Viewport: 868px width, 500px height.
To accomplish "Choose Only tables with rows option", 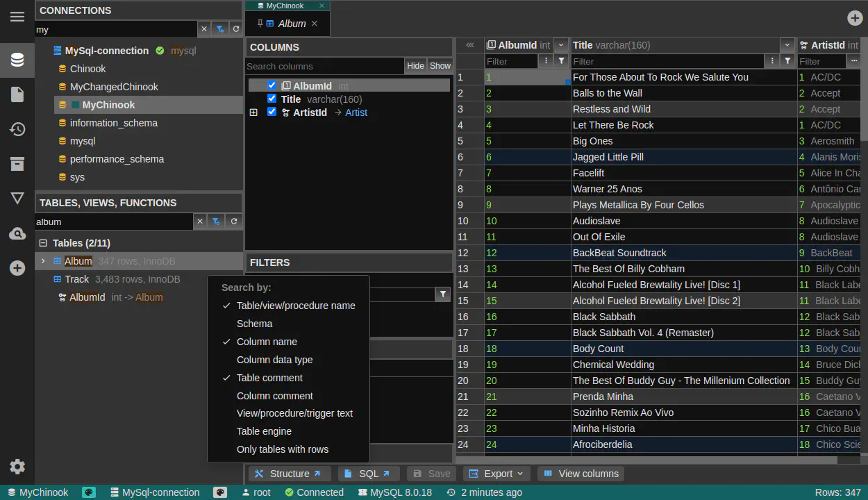I will (x=282, y=449).
